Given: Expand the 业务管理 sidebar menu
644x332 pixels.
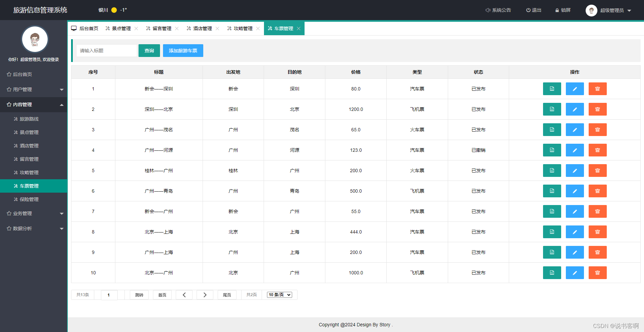Looking at the screenshot, I should 34,213.
